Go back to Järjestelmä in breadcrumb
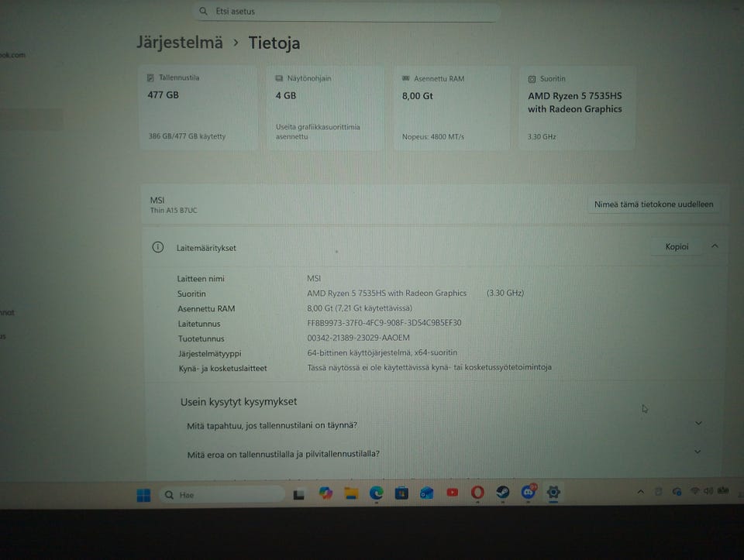 (x=180, y=43)
